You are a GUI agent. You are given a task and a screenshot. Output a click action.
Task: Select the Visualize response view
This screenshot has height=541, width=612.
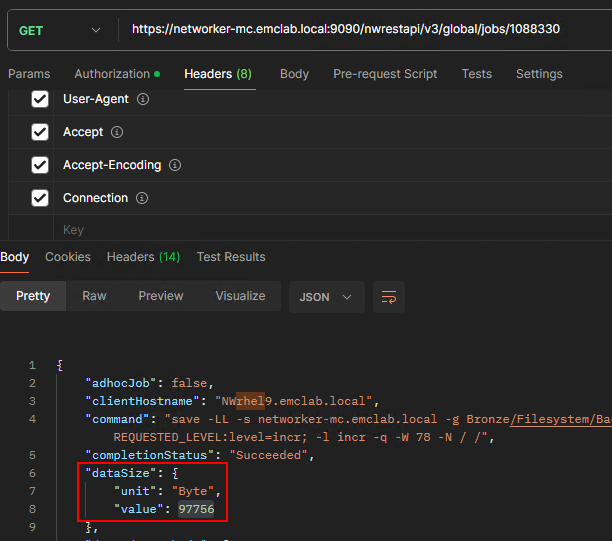click(240, 296)
